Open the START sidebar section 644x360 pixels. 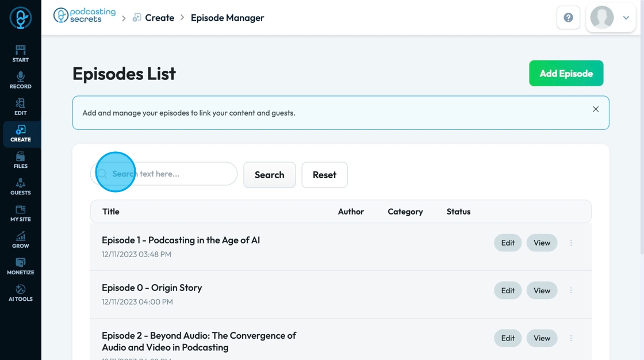pyautogui.click(x=20, y=53)
